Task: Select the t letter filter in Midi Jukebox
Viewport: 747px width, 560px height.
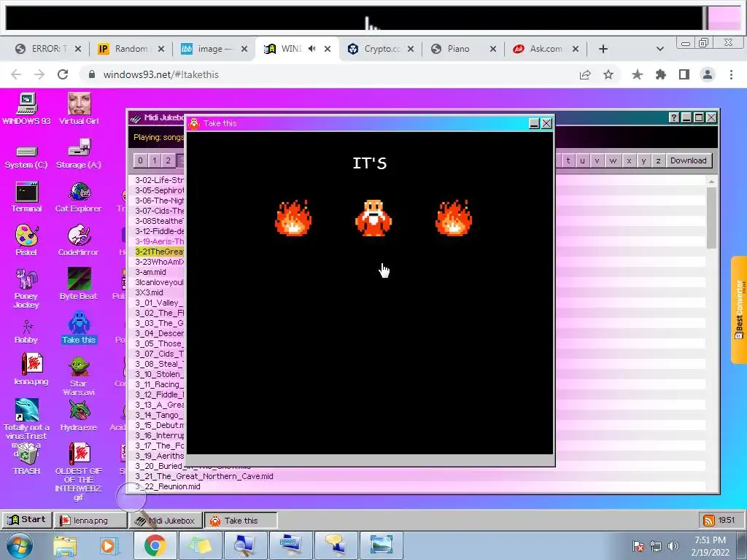Action: click(568, 160)
